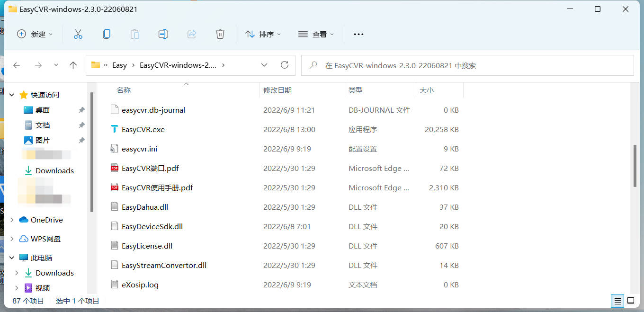Expand the WPS网盘 tree node

12,239
